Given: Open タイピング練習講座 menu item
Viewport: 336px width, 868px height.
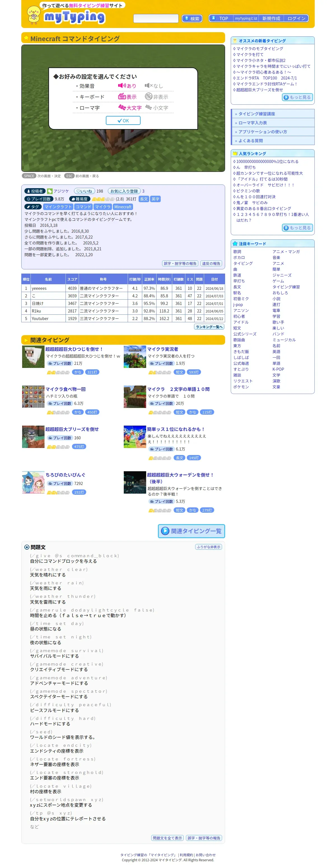Looking at the screenshot, I should coord(273,114).
